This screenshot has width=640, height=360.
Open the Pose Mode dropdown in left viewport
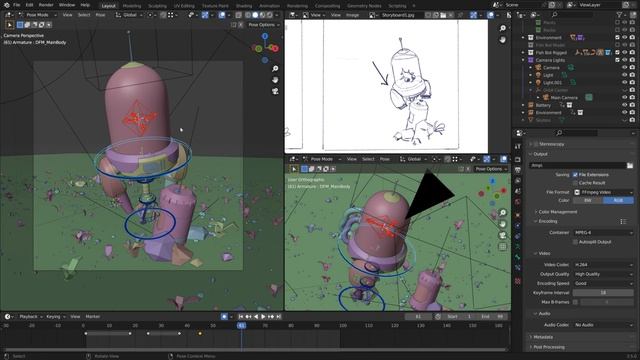point(38,15)
